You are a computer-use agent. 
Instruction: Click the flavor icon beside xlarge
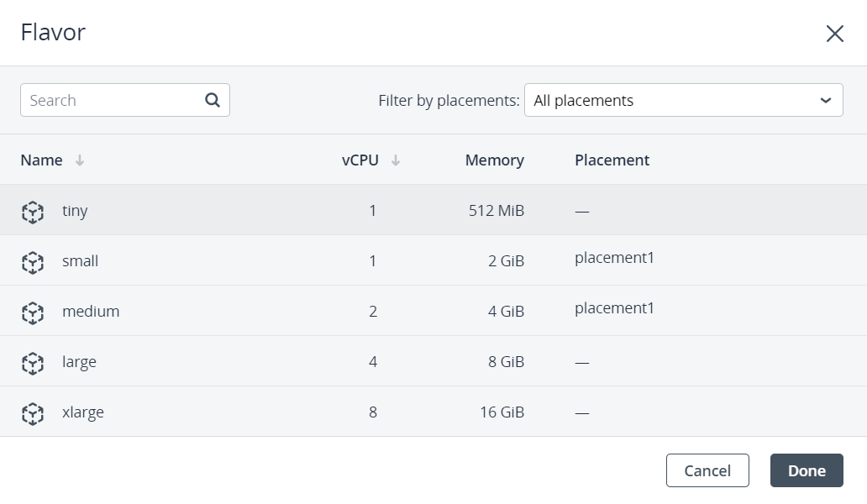pos(32,413)
